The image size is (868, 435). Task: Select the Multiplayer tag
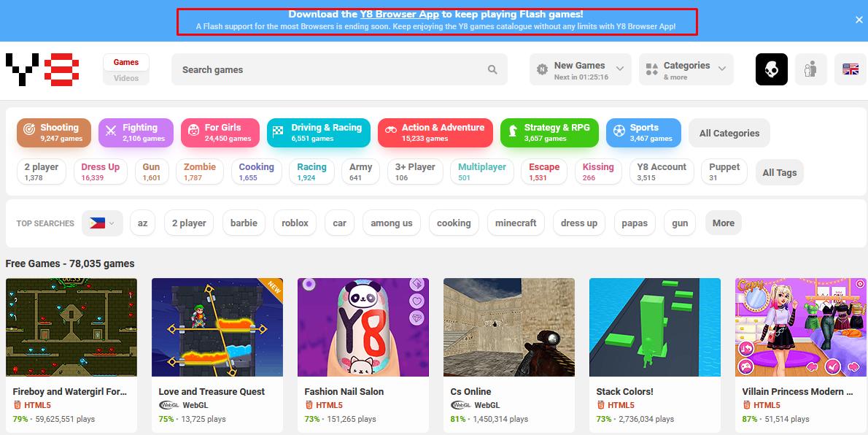(481, 172)
